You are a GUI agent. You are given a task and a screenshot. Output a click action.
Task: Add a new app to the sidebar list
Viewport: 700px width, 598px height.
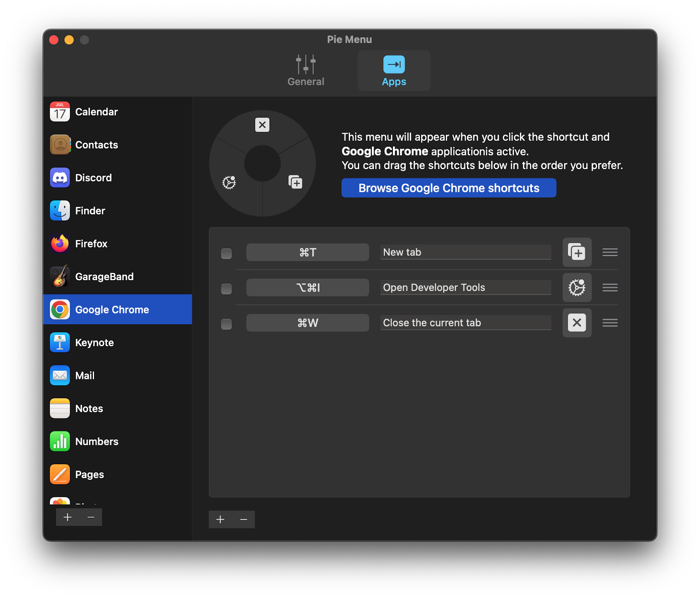pyautogui.click(x=67, y=517)
